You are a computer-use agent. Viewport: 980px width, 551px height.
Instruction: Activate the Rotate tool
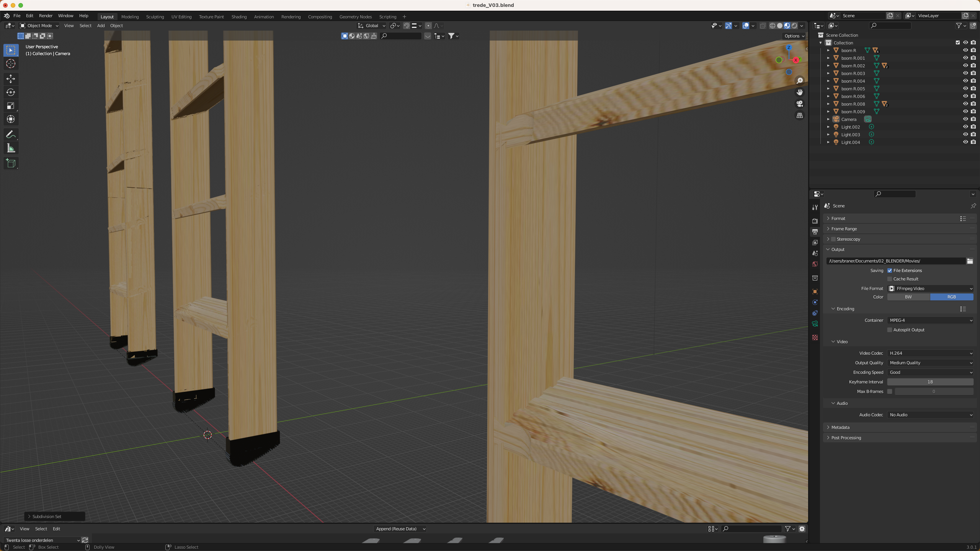[x=11, y=92]
